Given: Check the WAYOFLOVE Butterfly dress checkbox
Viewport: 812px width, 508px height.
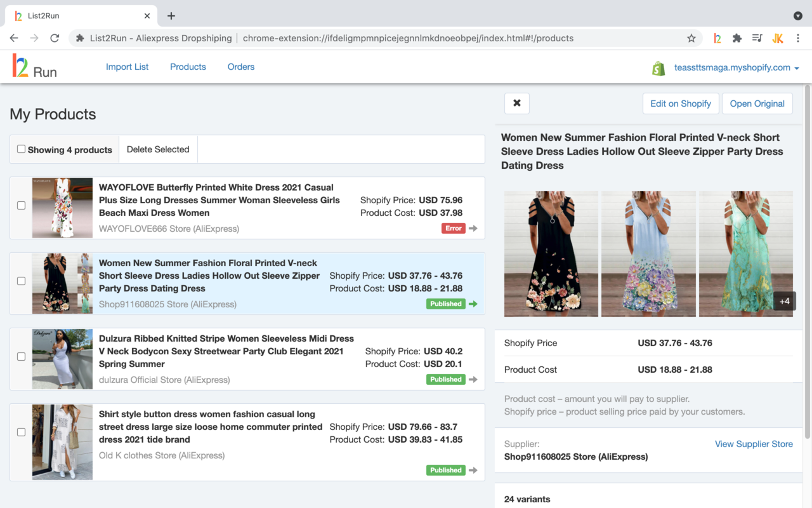Looking at the screenshot, I should [x=21, y=206].
